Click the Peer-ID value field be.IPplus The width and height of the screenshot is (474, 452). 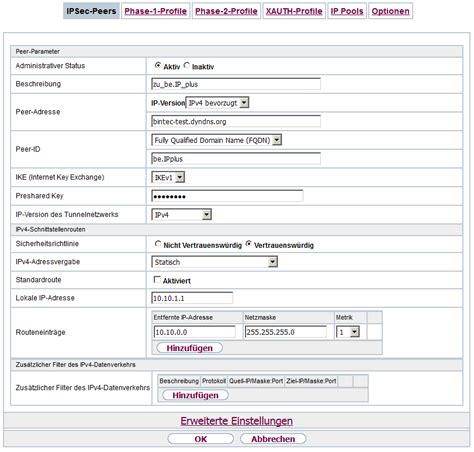[236, 159]
